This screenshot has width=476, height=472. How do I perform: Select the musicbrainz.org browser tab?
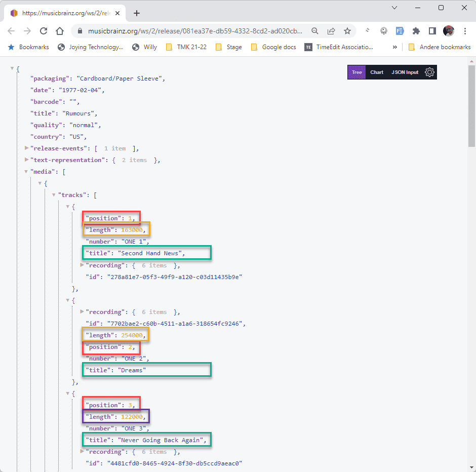[x=65, y=13]
